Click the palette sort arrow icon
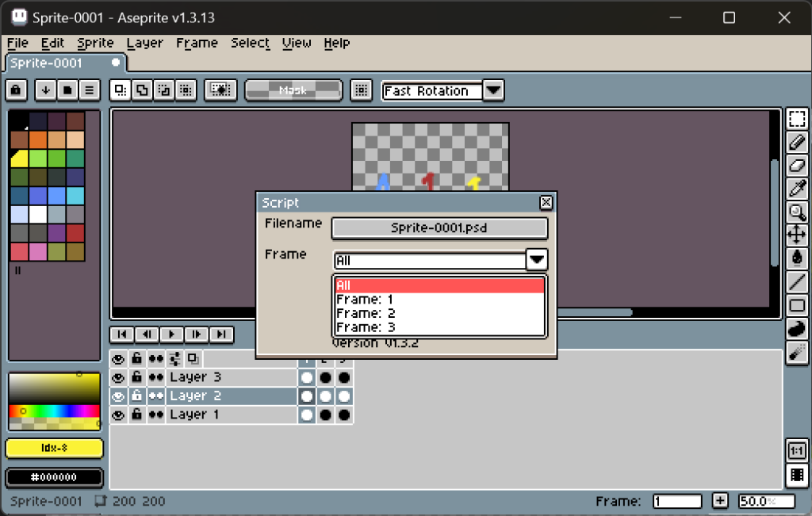The width and height of the screenshot is (812, 516). click(45, 90)
